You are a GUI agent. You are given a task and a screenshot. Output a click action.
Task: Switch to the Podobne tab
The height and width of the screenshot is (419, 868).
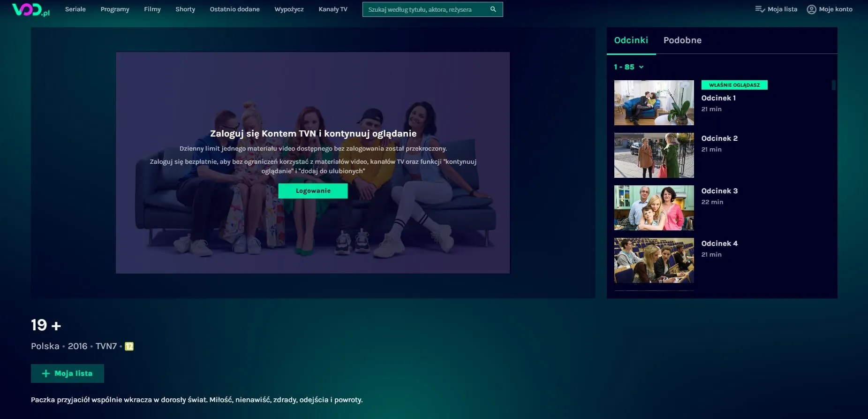pyautogui.click(x=682, y=40)
